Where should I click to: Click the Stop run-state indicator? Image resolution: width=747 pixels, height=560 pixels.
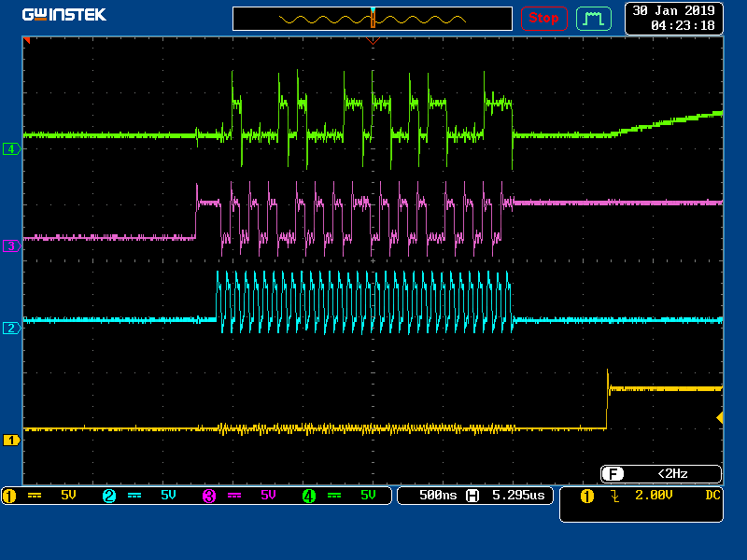tap(543, 19)
